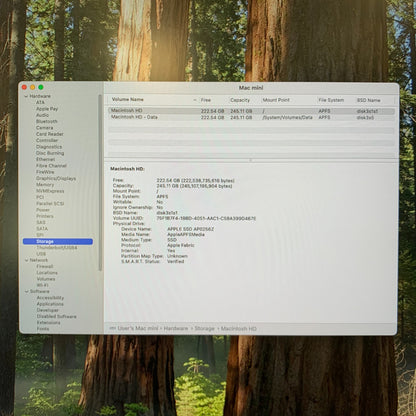Screen dimensions: 416x416
Task: Open Wi-Fi under Network
Action: [x=42, y=285]
